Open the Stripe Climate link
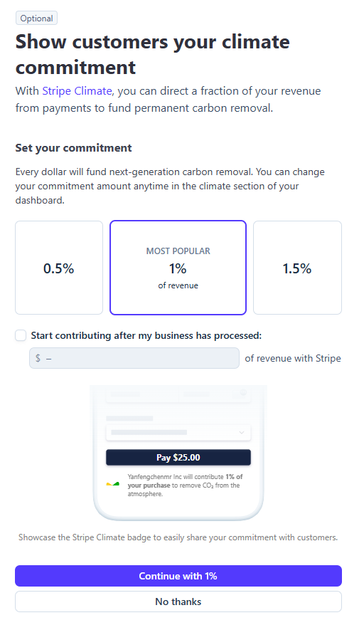The image size is (364, 625). (77, 91)
